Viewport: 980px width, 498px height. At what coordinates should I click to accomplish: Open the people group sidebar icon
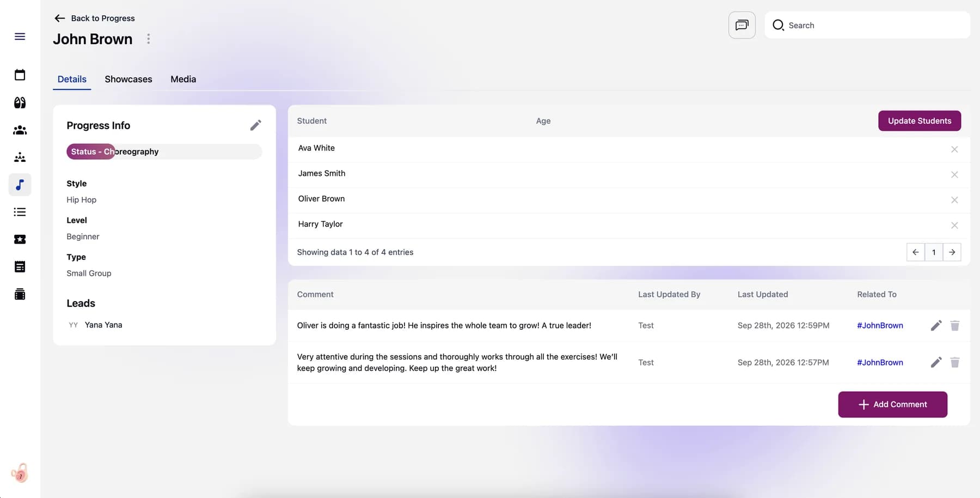coord(20,130)
